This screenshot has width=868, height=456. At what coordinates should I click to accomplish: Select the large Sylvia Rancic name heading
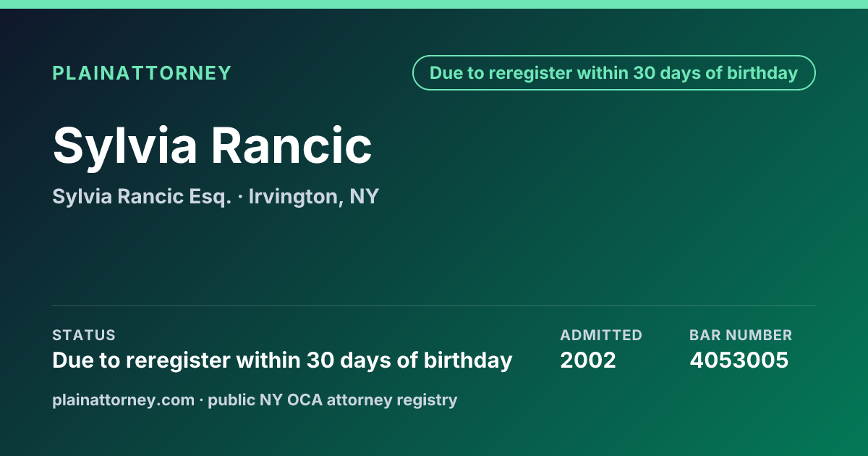212,147
